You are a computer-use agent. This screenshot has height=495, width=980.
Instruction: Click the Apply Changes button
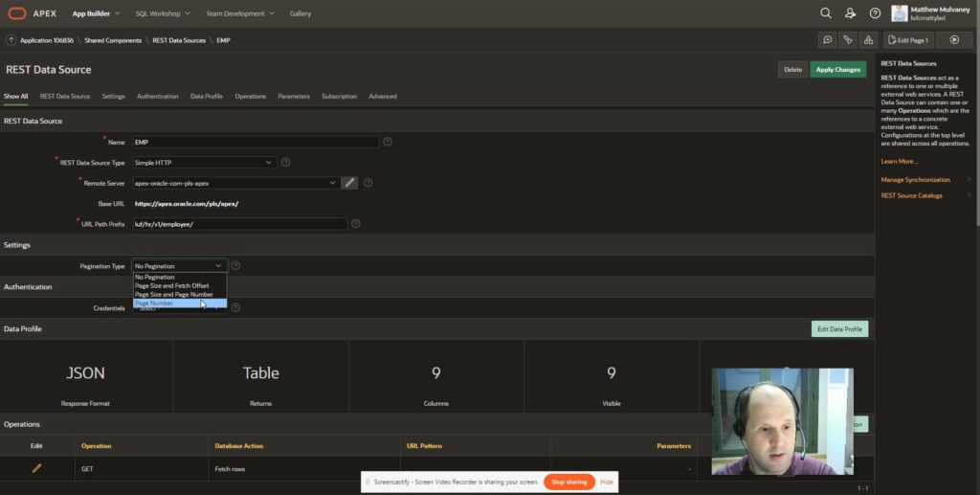[838, 69]
